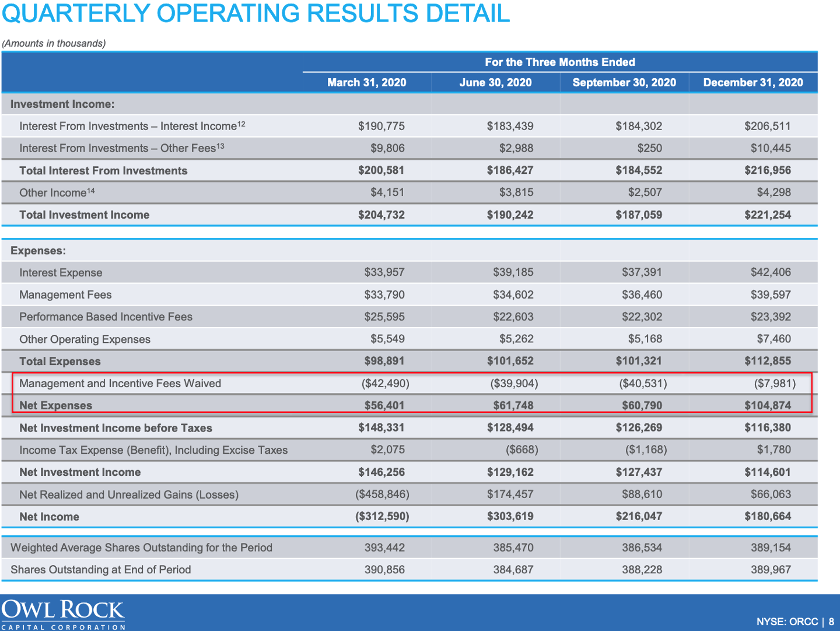Select the $114,601 net investment income value
Screen dimensions: 840x631
(768, 472)
